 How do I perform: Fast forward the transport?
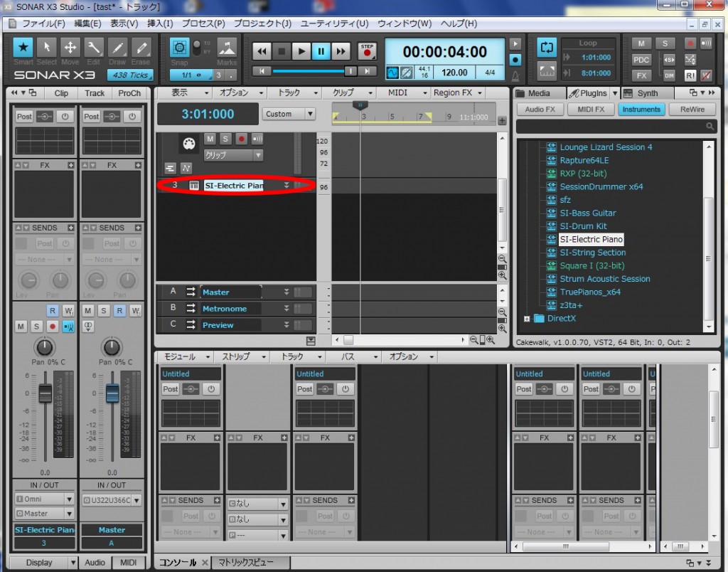coord(341,51)
